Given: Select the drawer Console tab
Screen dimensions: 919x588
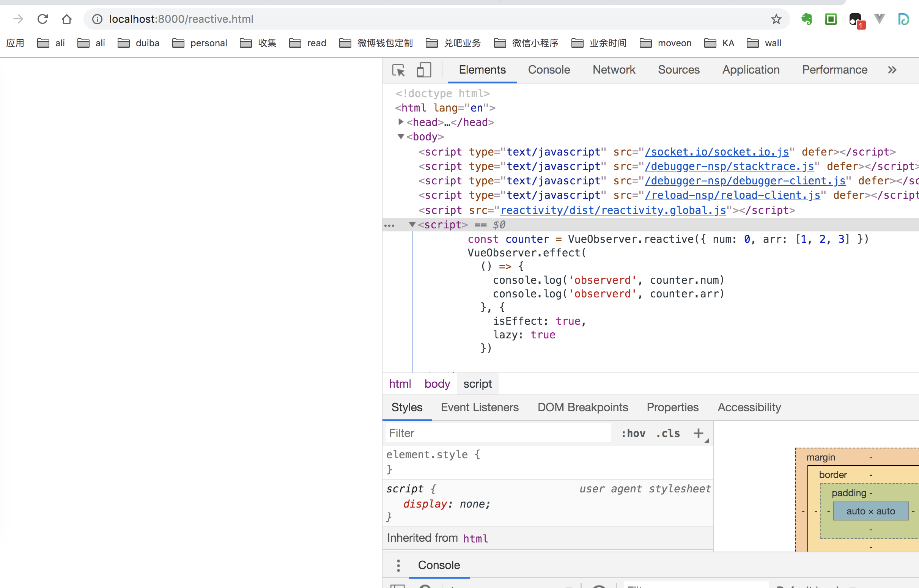Looking at the screenshot, I should click(x=439, y=566).
